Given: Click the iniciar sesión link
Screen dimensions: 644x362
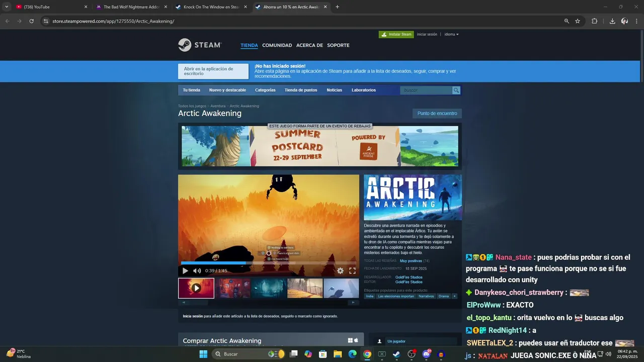Looking at the screenshot, I should tap(427, 34).
